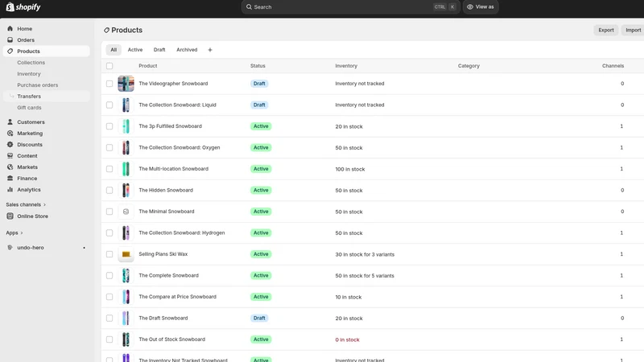644x362 pixels.
Task: Click the Orders inbox icon
Action: [x=10, y=39]
